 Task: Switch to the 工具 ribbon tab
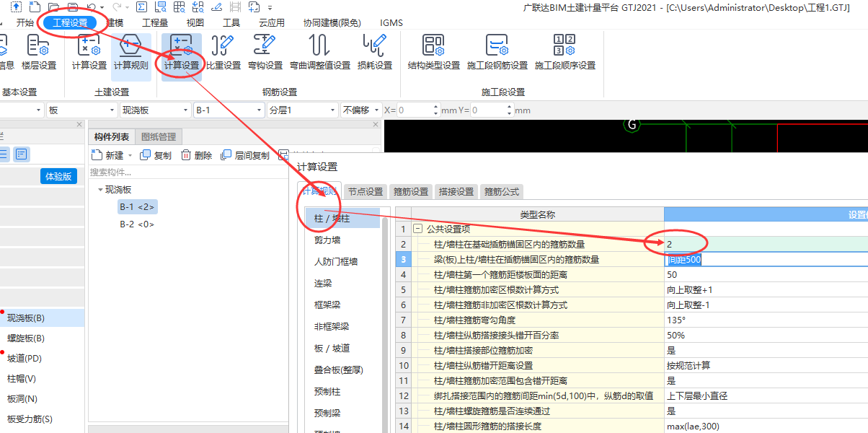[x=231, y=22]
